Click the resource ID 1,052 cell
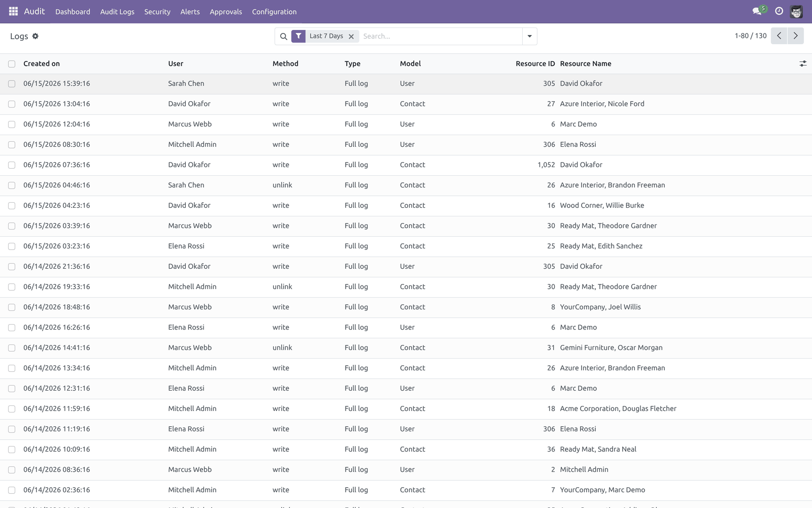 (x=546, y=165)
